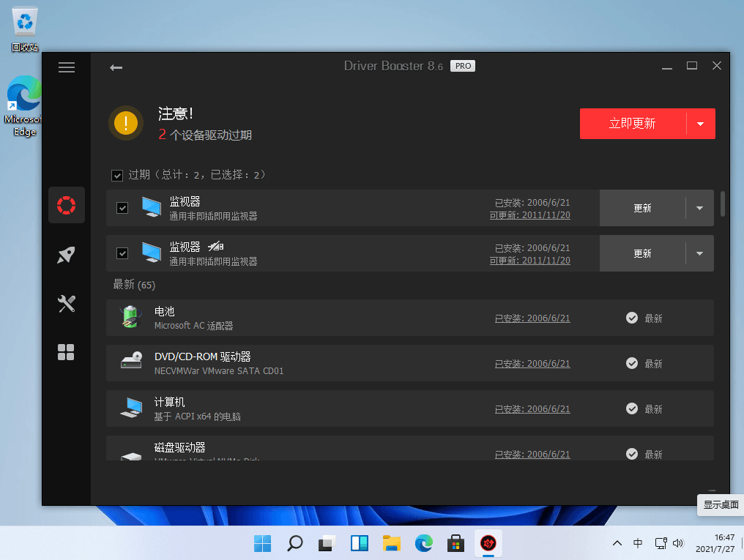Viewport: 744px width, 560px height.
Task: Click the 最新 (65) section header
Action: tap(134, 285)
